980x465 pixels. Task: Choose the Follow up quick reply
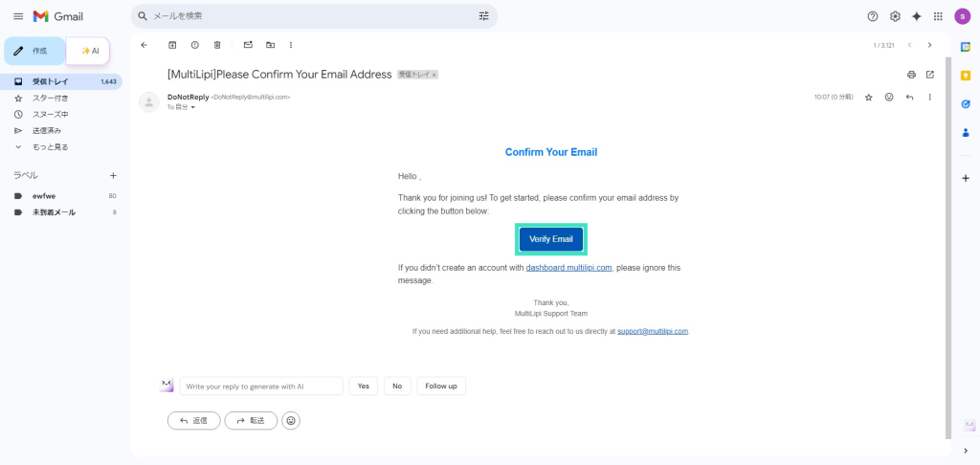click(x=441, y=387)
